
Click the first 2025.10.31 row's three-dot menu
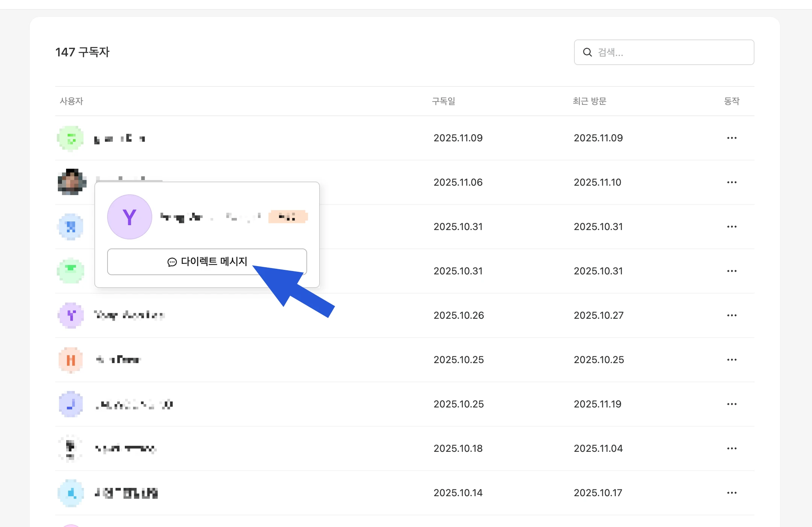tap(732, 227)
